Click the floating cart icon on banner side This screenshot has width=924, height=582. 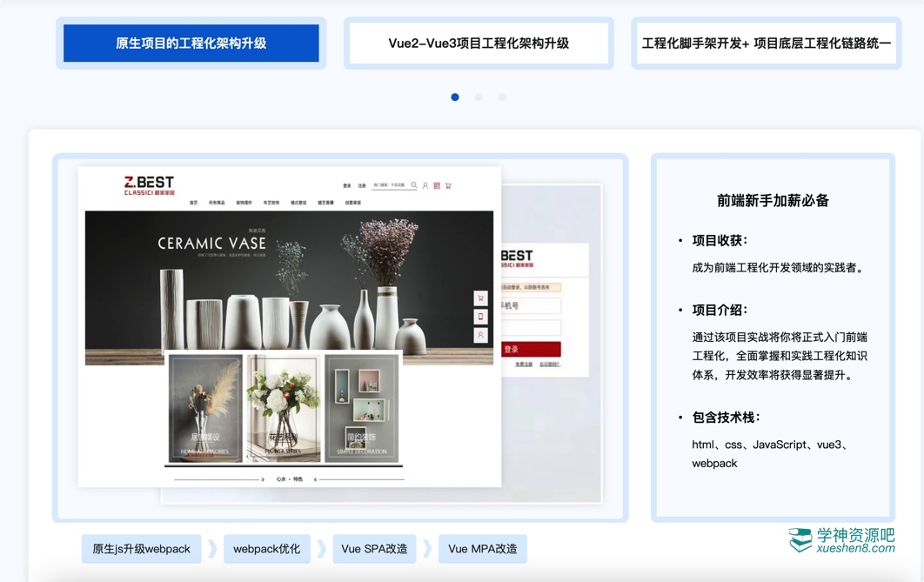480,298
